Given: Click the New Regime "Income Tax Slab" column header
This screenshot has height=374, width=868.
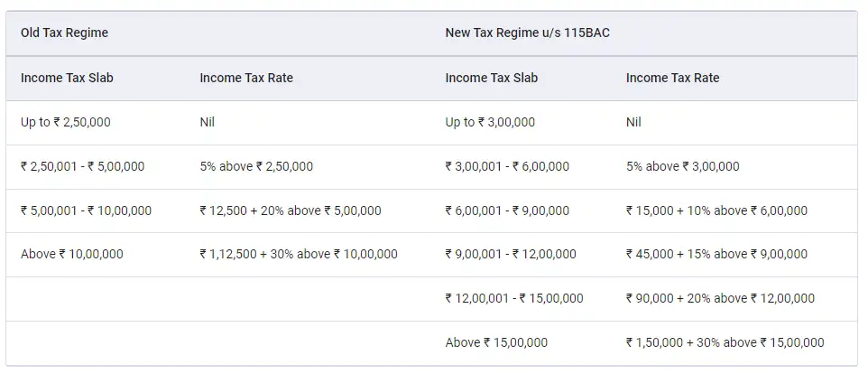Looking at the screenshot, I should (491, 78).
